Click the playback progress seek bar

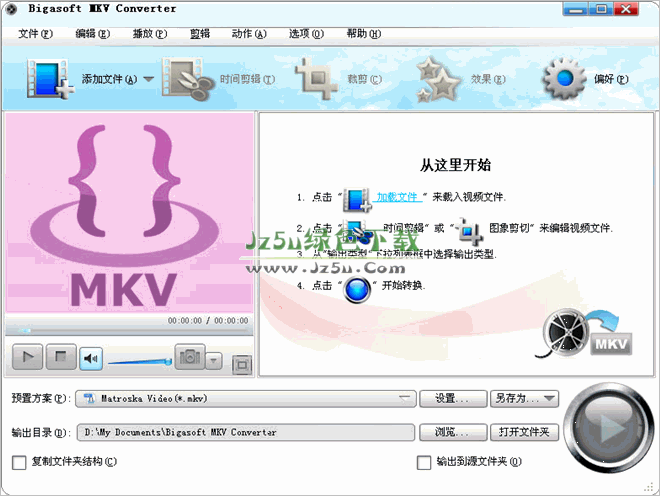[x=129, y=331]
